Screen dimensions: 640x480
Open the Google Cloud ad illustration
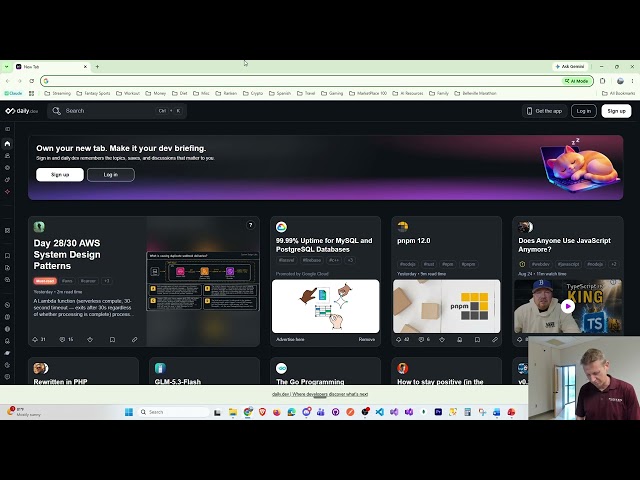(325, 306)
